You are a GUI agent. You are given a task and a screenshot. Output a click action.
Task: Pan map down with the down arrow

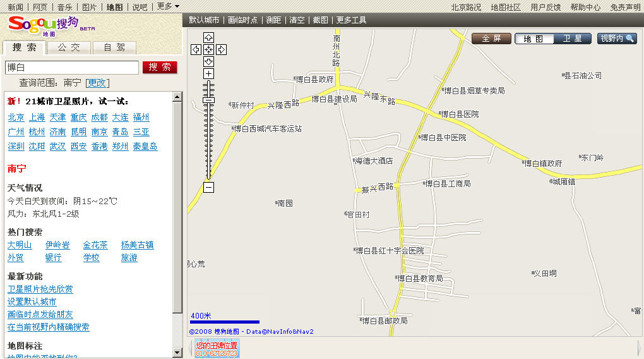(x=208, y=62)
